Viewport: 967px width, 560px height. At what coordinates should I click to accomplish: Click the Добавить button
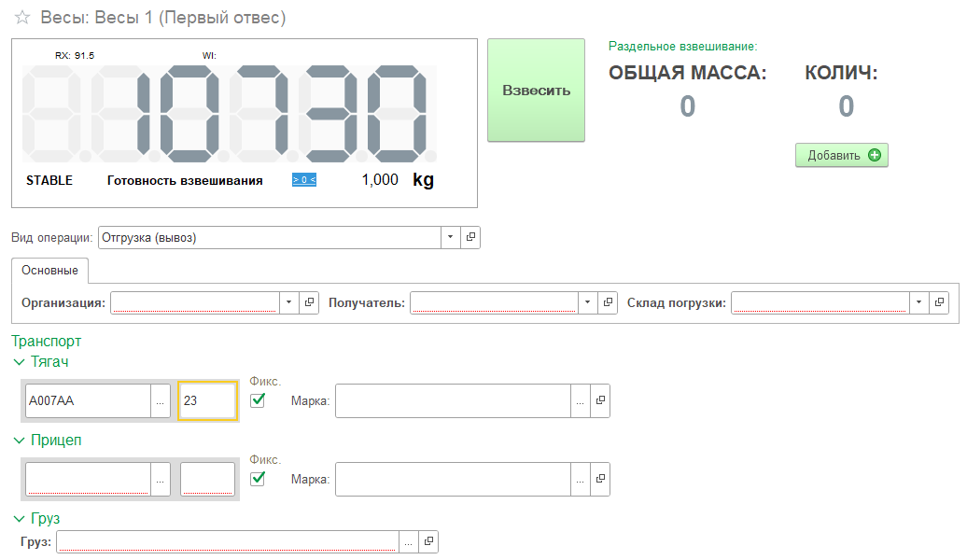pyautogui.click(x=841, y=156)
